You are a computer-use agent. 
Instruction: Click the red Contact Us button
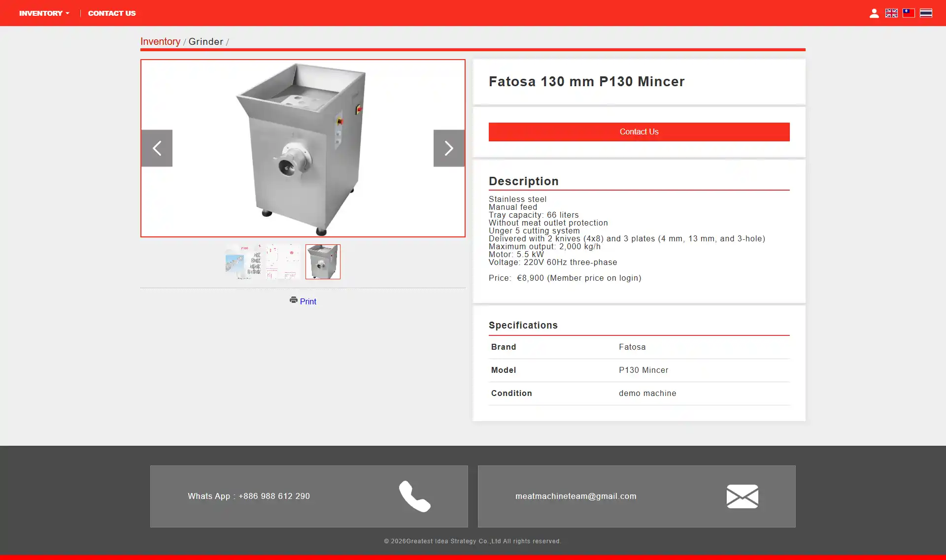tap(639, 132)
